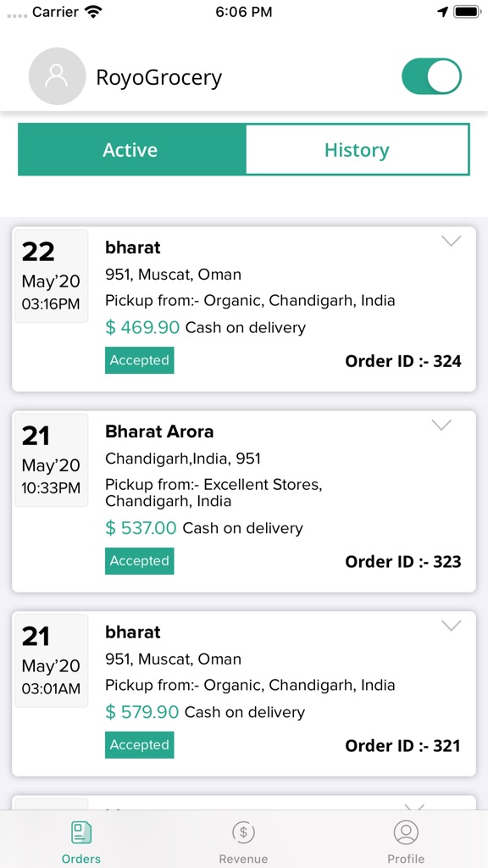The height and width of the screenshot is (868, 488).
Task: Tap the battery status icon
Action: [467, 12]
